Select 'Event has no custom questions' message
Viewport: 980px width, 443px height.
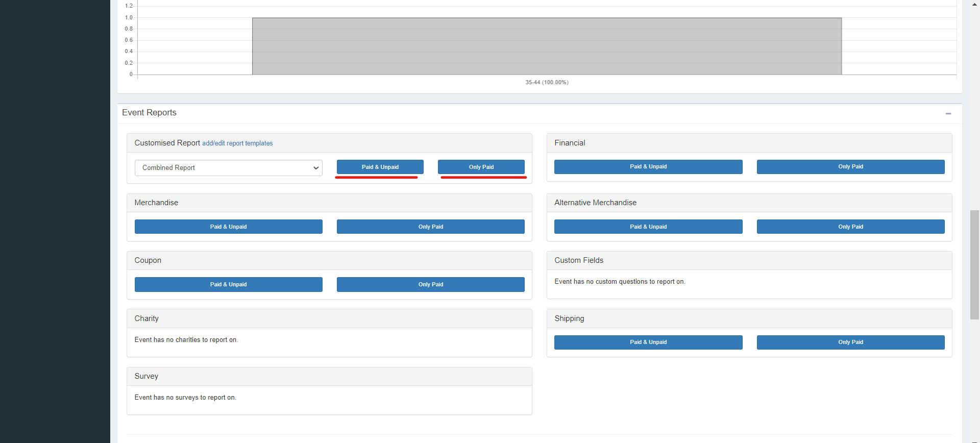[620, 282]
